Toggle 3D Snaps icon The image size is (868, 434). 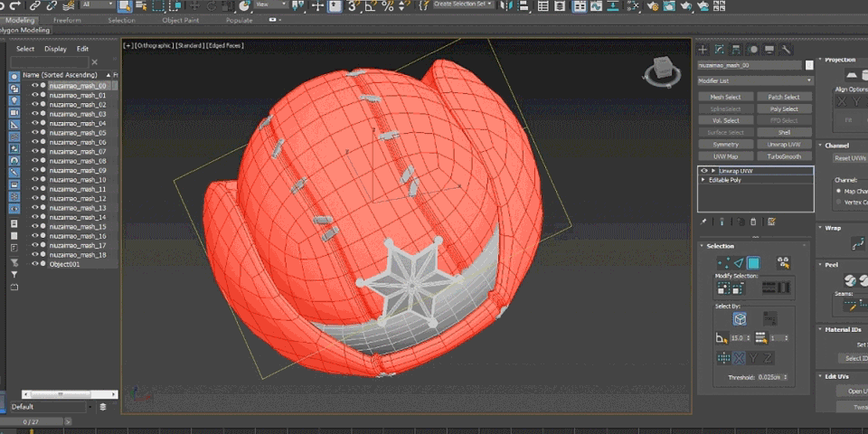coord(353,5)
